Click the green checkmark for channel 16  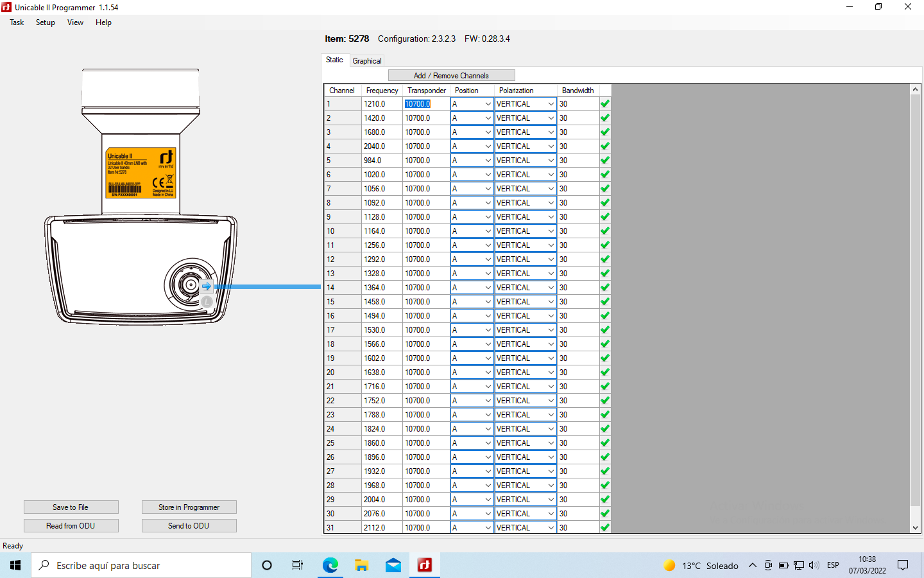point(604,316)
